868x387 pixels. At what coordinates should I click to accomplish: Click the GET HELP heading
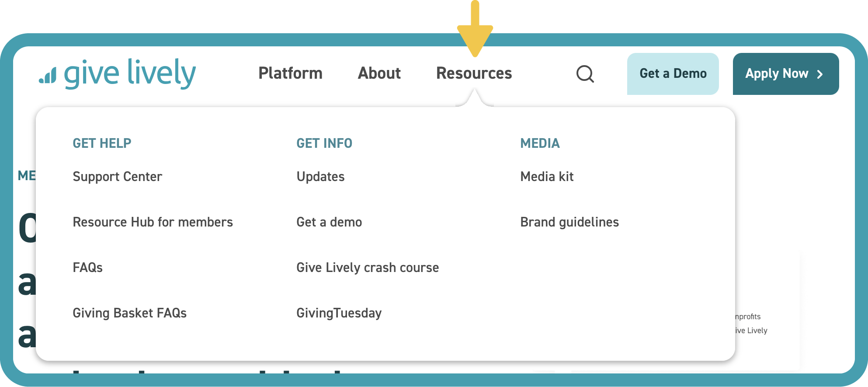pyautogui.click(x=102, y=143)
